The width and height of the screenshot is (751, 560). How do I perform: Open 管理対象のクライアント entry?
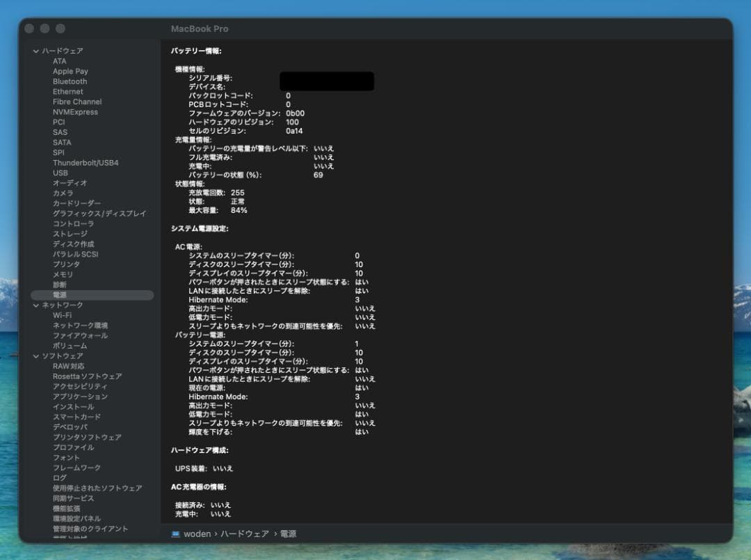coord(90,529)
